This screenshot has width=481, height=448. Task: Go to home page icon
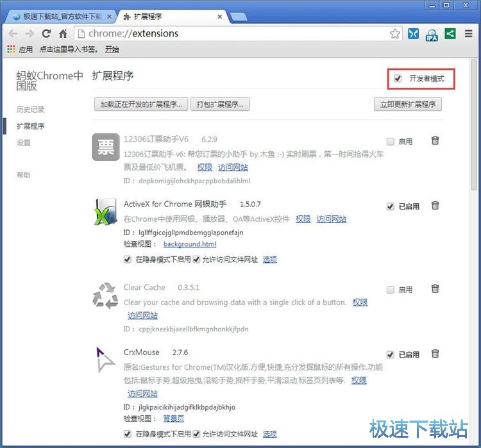pos(63,33)
